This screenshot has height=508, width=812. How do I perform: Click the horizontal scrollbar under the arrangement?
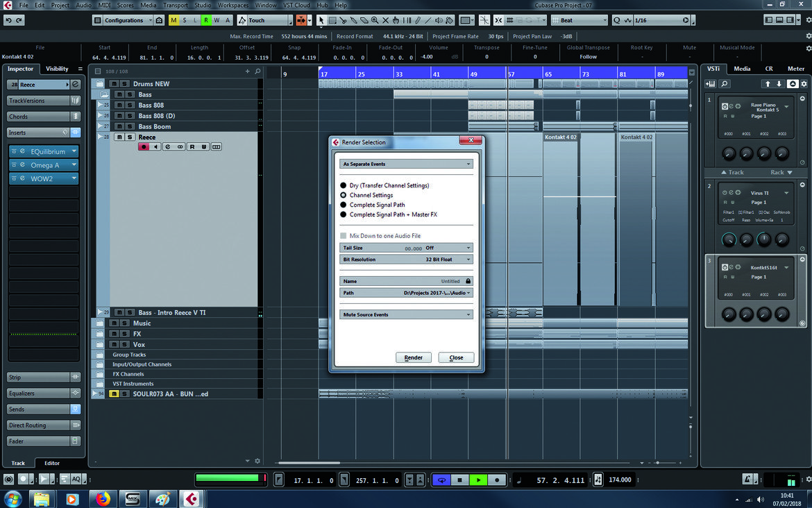click(x=309, y=463)
